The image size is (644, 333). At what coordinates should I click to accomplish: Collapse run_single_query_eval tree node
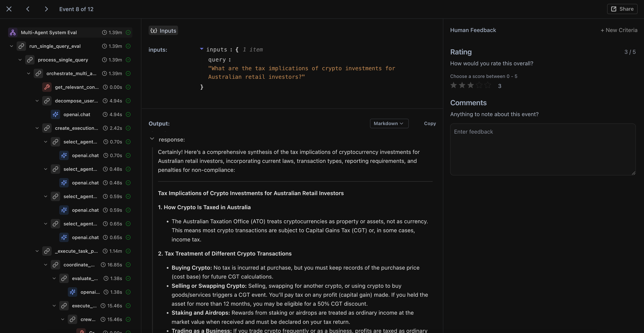11,46
